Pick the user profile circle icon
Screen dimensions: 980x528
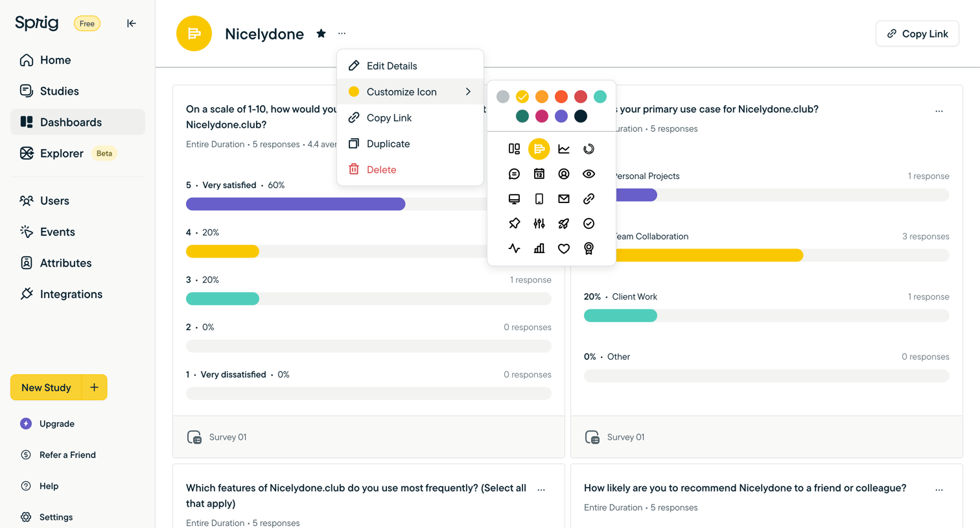[564, 174]
